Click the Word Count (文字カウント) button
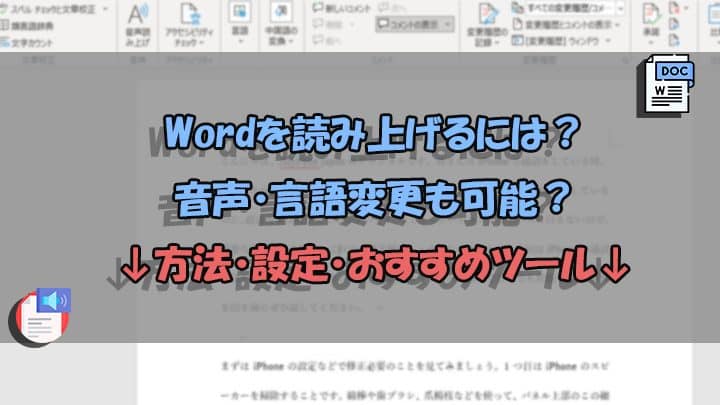 click(x=27, y=43)
